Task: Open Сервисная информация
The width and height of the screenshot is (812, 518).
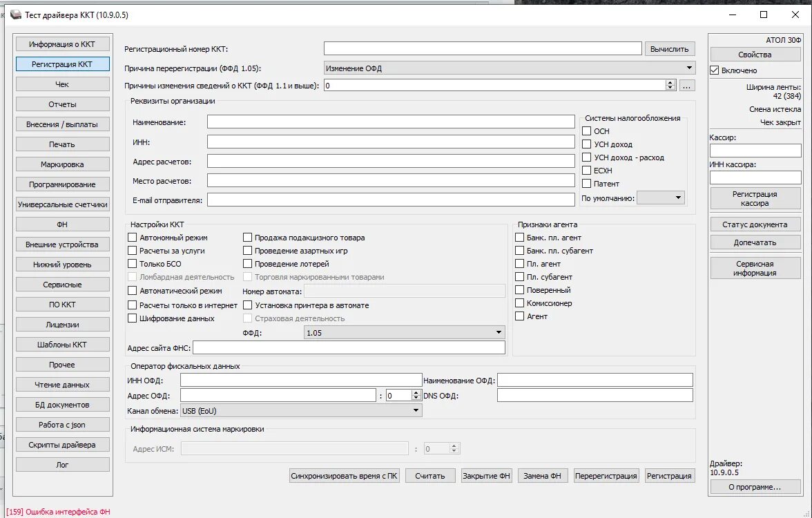Action: 755,268
